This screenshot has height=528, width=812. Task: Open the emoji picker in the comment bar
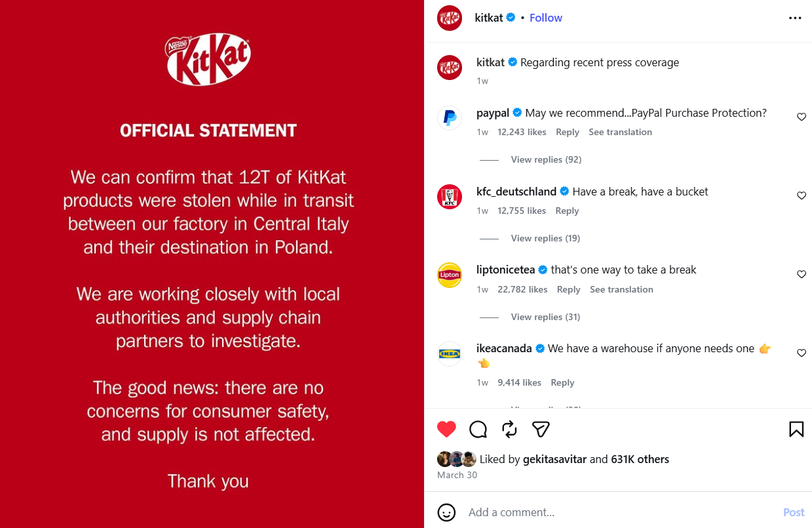[446, 512]
